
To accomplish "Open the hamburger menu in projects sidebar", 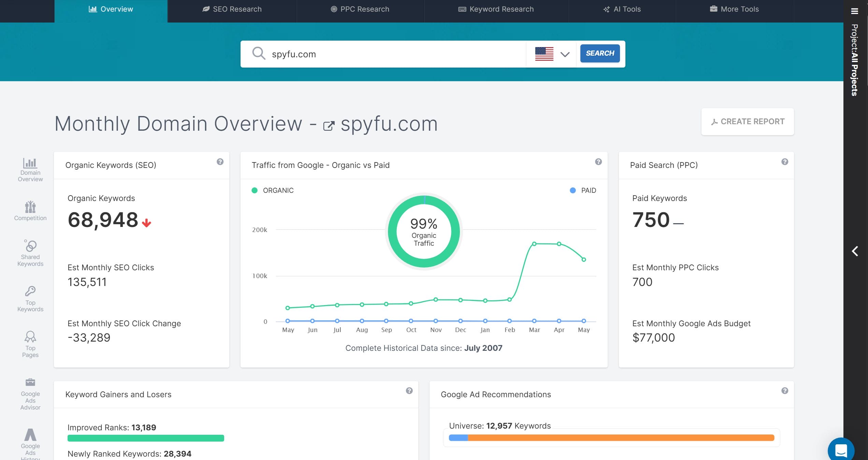I will tap(854, 11).
